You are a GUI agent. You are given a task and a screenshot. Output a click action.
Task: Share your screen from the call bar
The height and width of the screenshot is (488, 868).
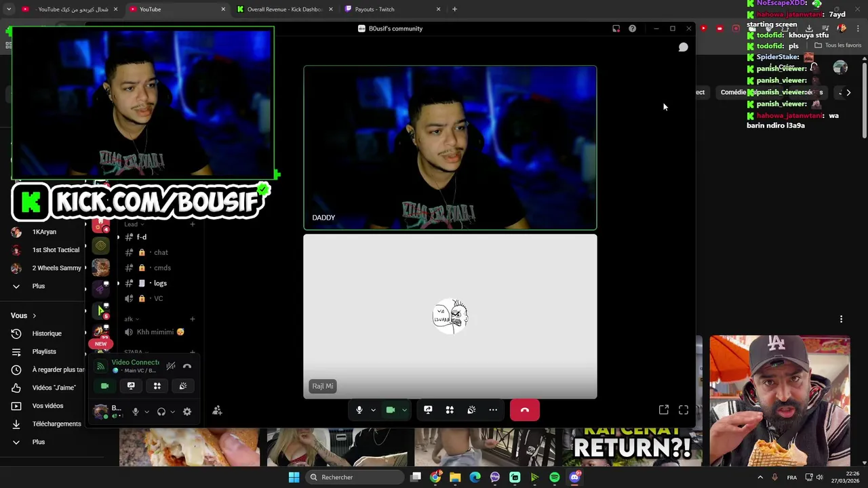coord(428,410)
